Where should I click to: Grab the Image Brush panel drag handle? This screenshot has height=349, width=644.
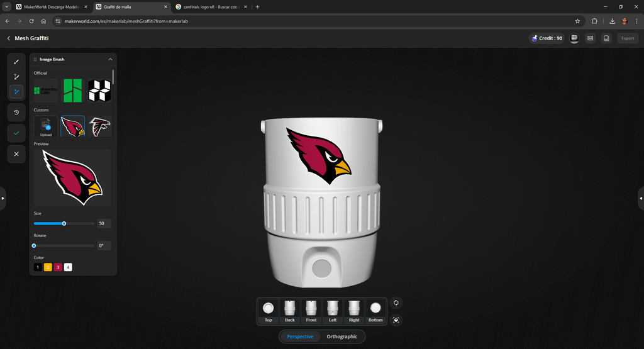tap(35, 59)
